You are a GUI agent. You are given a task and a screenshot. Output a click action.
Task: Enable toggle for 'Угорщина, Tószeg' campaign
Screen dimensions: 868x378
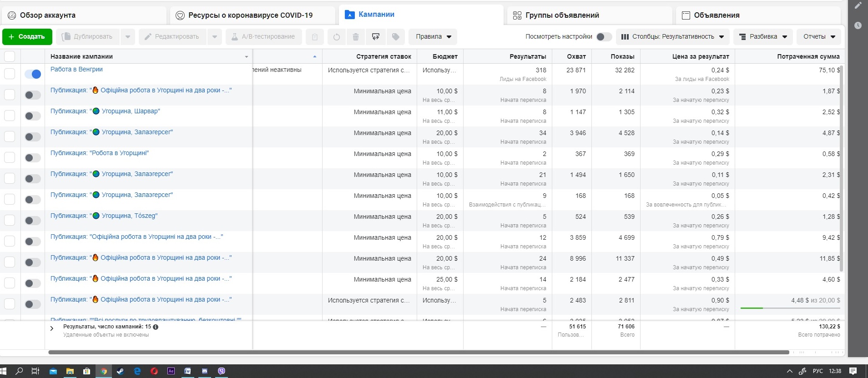pos(33,221)
